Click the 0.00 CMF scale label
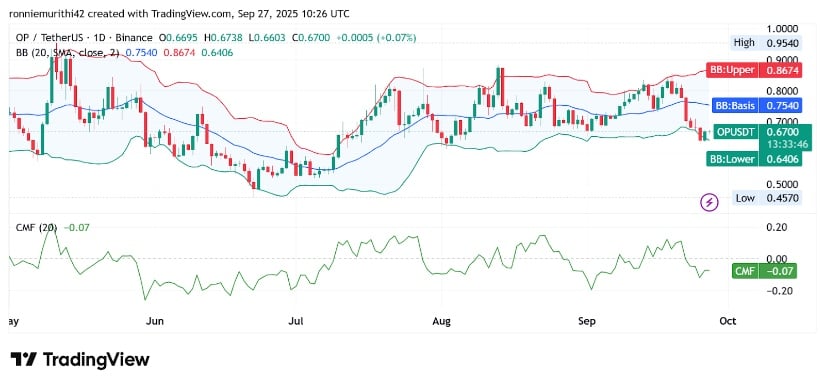 click(x=778, y=259)
